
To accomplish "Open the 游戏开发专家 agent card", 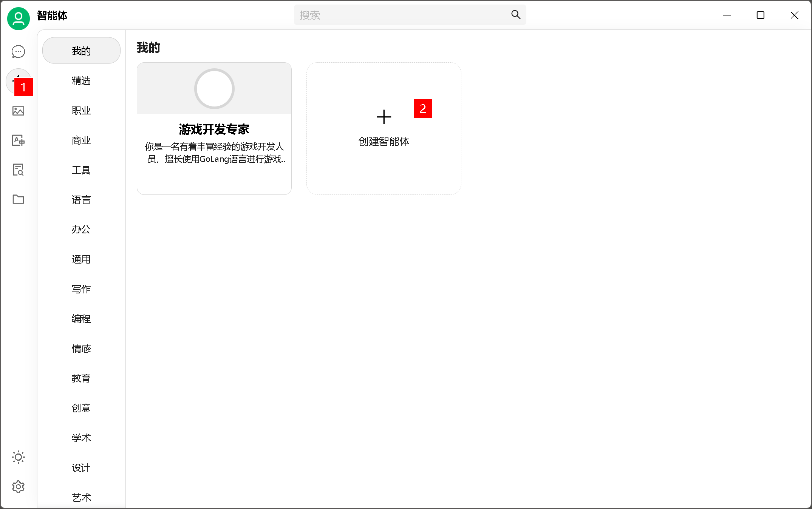I will (214, 129).
